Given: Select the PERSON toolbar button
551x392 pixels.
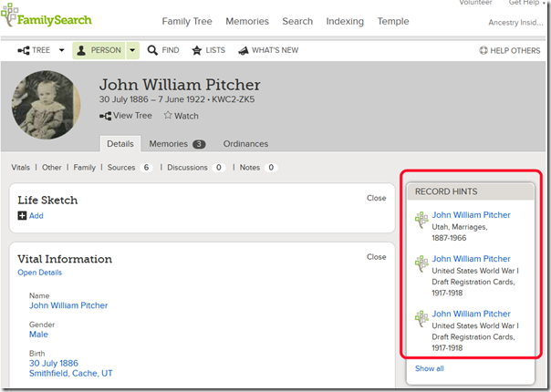Looking at the screenshot, I should click(x=99, y=50).
